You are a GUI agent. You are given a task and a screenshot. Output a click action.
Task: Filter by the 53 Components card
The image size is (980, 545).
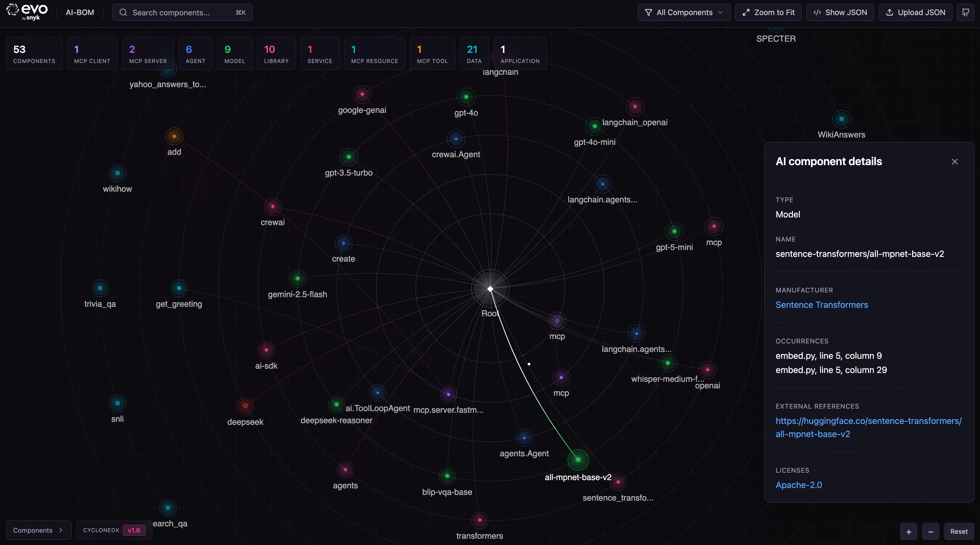[x=34, y=54]
